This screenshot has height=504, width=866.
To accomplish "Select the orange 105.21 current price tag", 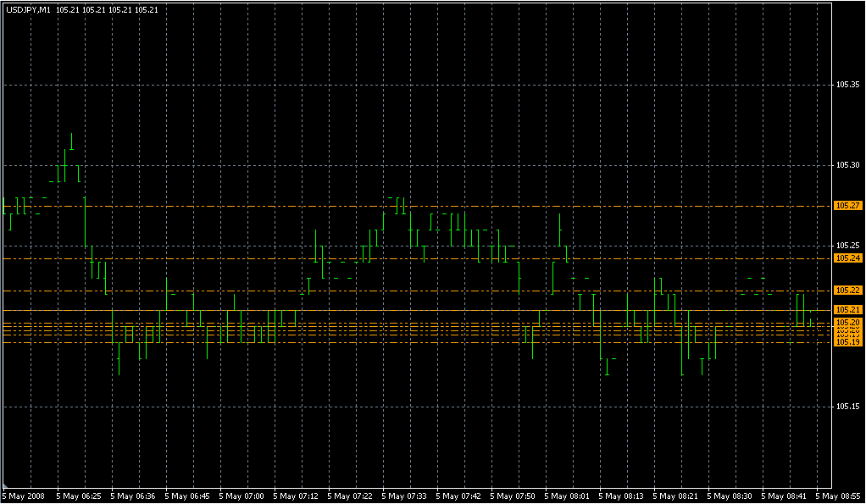I will (x=847, y=310).
